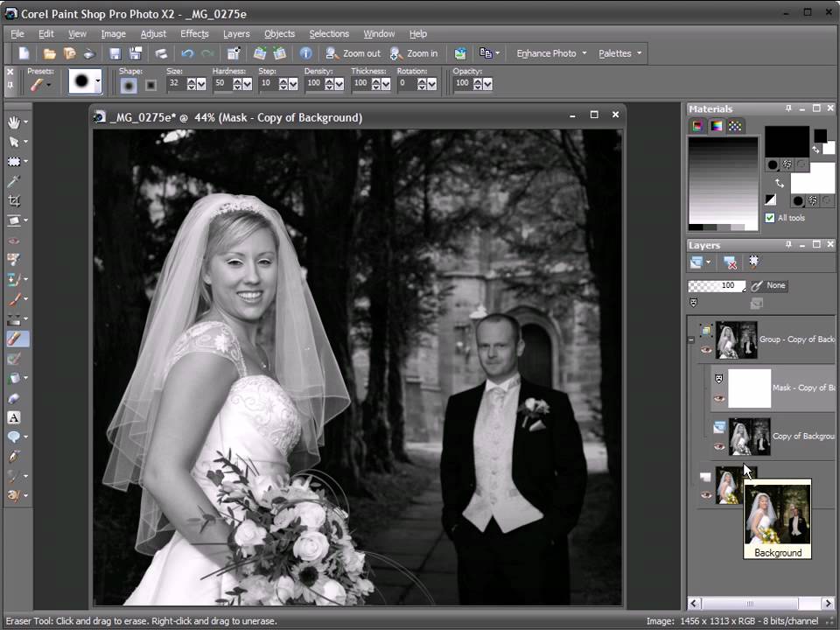Toggle visibility of the Background layer
The height and width of the screenshot is (630, 840).
coord(706,494)
